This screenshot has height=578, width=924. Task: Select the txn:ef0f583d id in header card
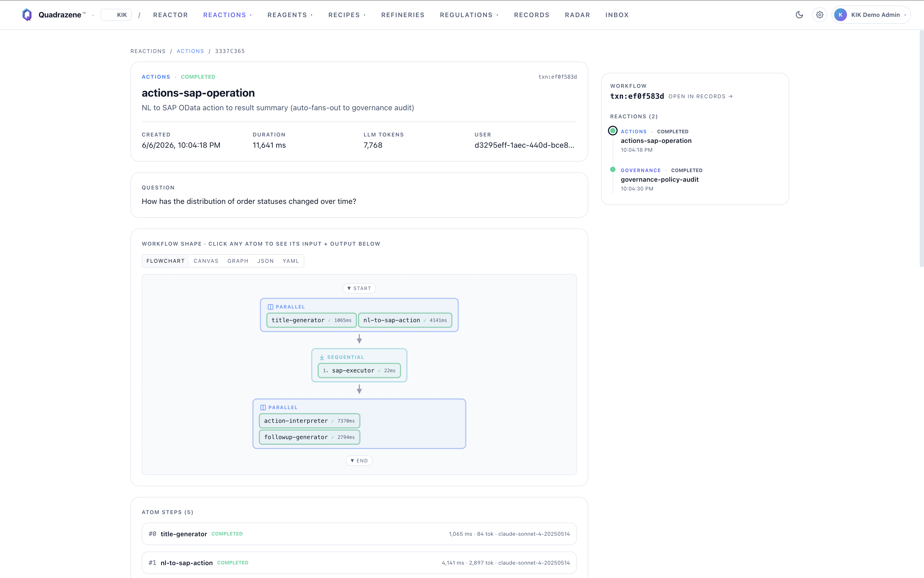click(557, 77)
